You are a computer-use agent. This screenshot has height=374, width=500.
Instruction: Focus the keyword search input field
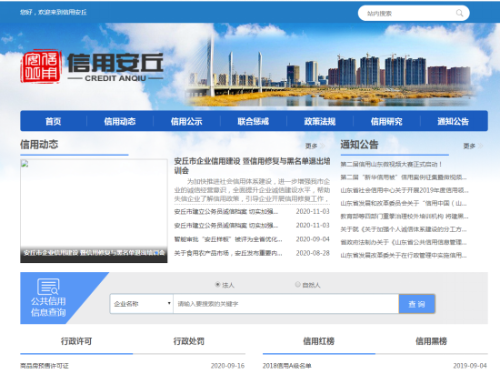click(286, 304)
